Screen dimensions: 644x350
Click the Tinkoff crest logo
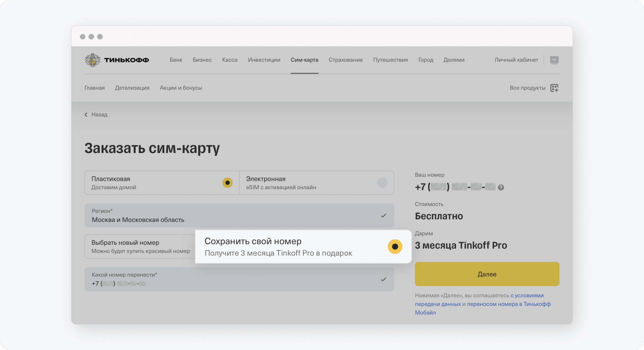point(93,60)
